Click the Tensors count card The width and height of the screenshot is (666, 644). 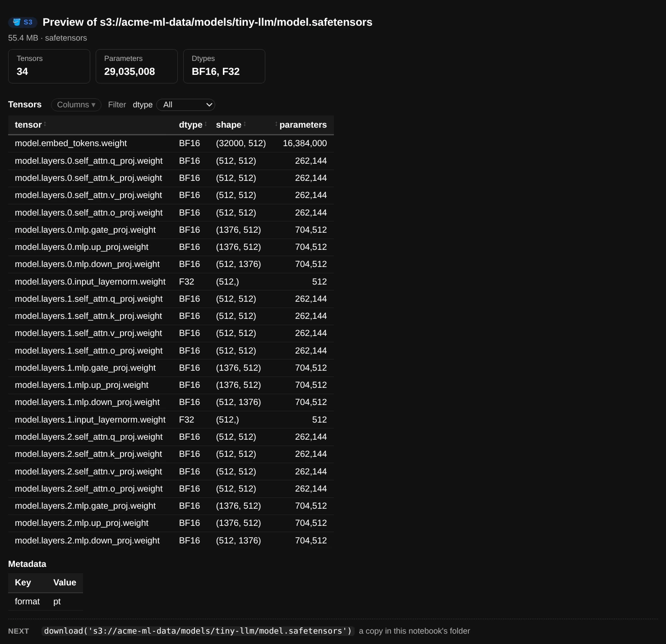click(49, 66)
